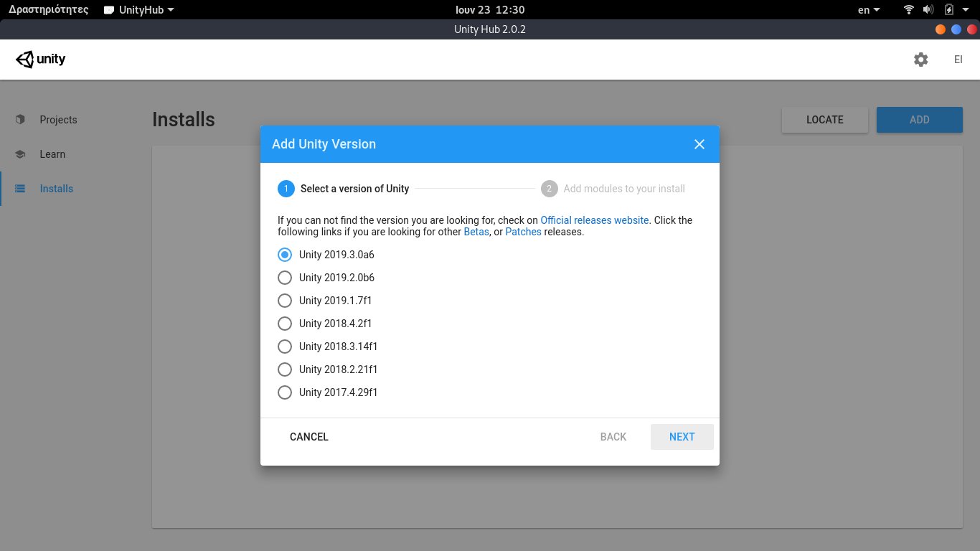
Task: Pick Unity 2018.2.21f1 radio option
Action: [x=285, y=369]
